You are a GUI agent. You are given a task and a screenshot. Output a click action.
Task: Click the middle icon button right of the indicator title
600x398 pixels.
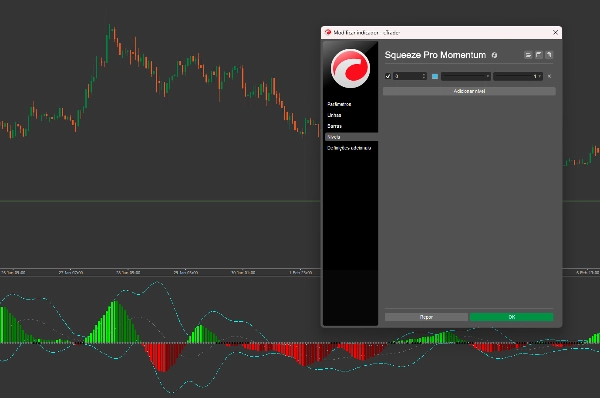click(538, 55)
